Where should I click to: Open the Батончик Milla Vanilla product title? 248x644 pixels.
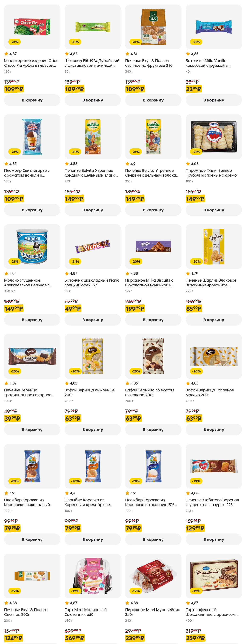pos(207,63)
